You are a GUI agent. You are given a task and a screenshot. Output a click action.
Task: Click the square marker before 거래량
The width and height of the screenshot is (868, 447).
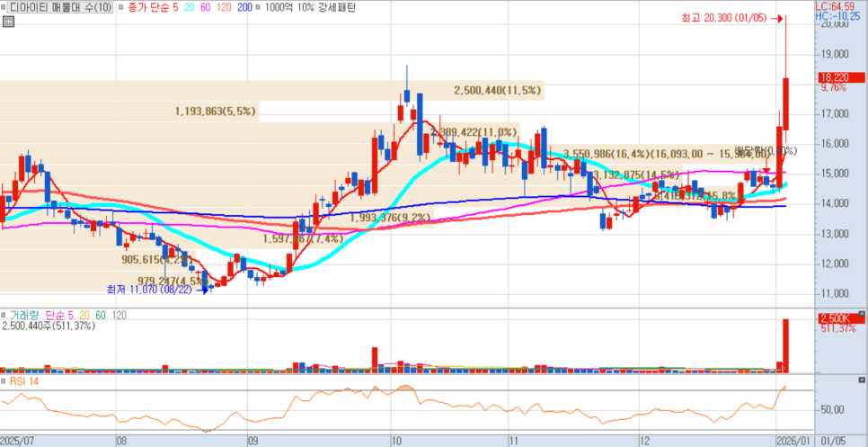point(5,315)
